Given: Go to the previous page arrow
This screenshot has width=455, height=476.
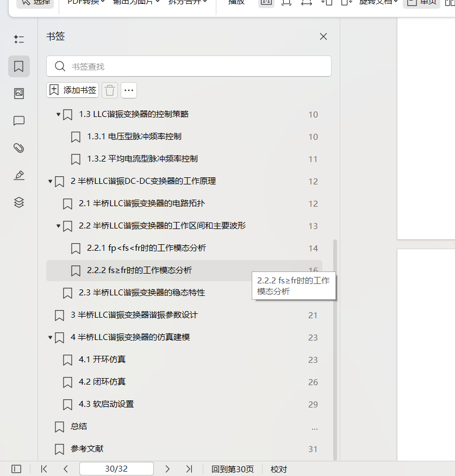Looking at the screenshot, I should coord(66,469).
